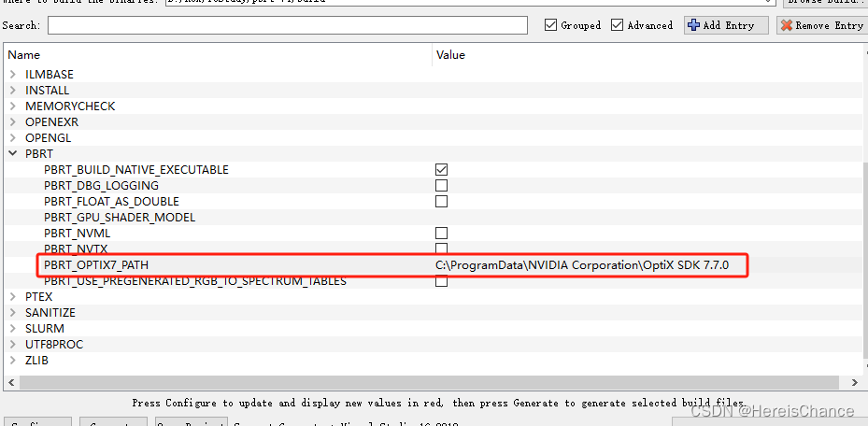Select the PBRT_FLOAT_AS_DOUBLE entry name
Screen dimensions: 868x426
click(111, 202)
